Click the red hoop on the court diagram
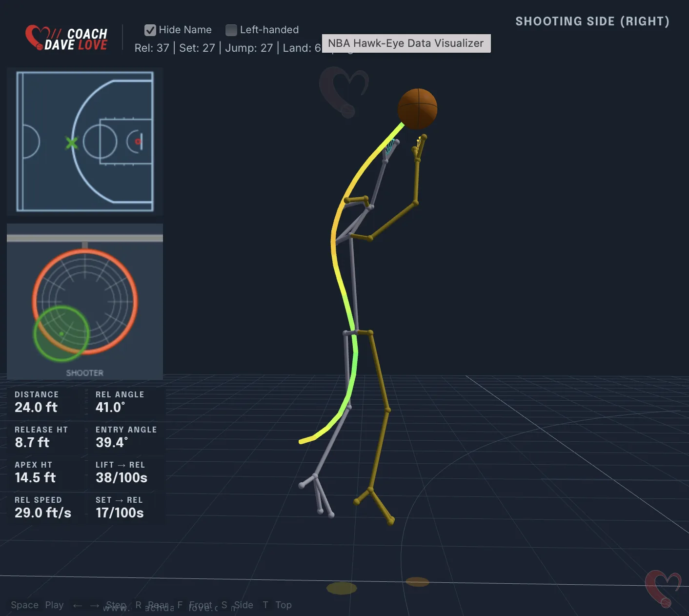Screen dimensions: 689x616 [x=138, y=142]
